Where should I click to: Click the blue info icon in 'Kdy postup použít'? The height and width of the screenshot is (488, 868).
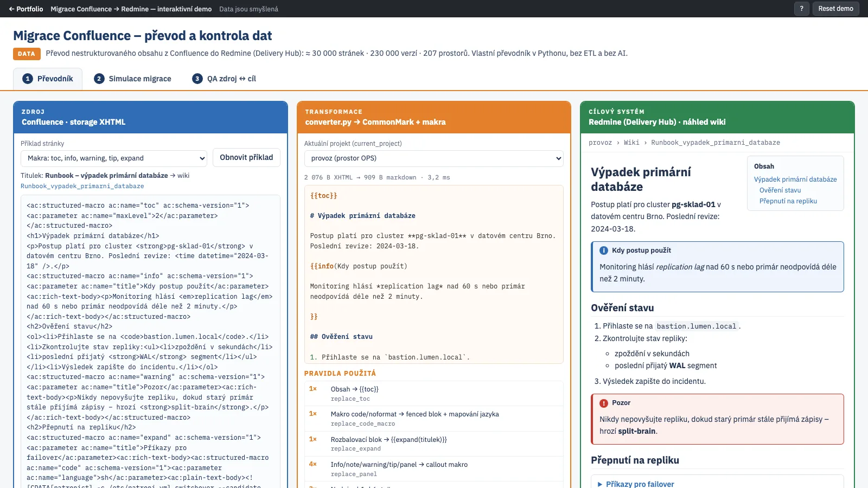click(x=604, y=251)
